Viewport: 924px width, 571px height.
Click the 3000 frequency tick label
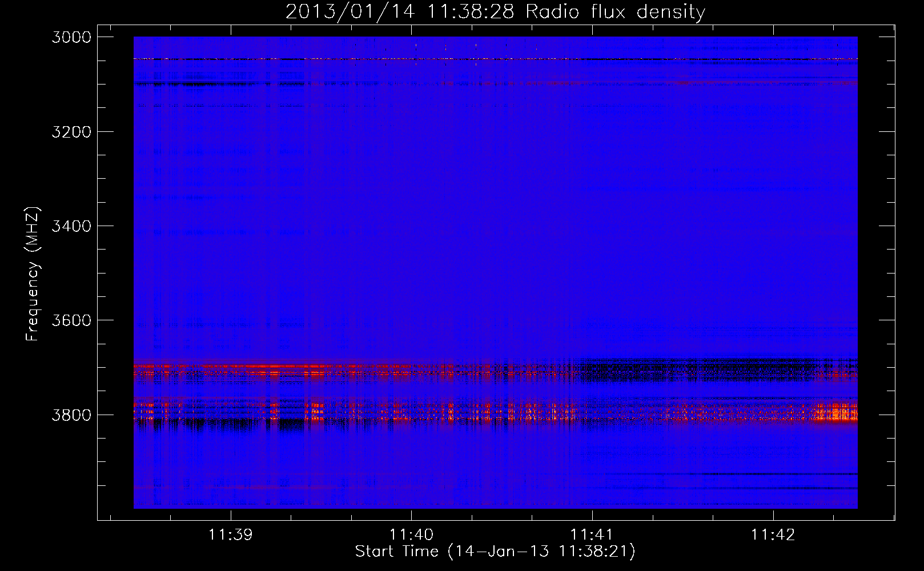tap(71, 37)
